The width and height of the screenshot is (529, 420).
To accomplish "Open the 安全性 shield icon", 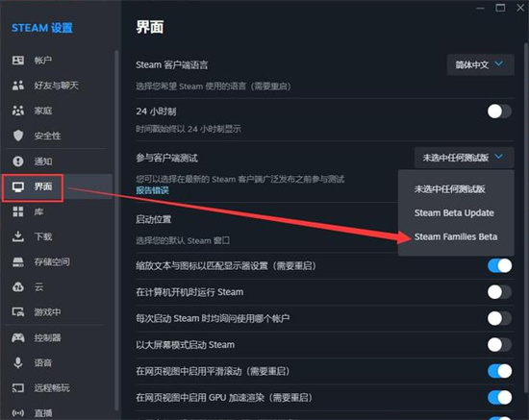I will point(18,136).
